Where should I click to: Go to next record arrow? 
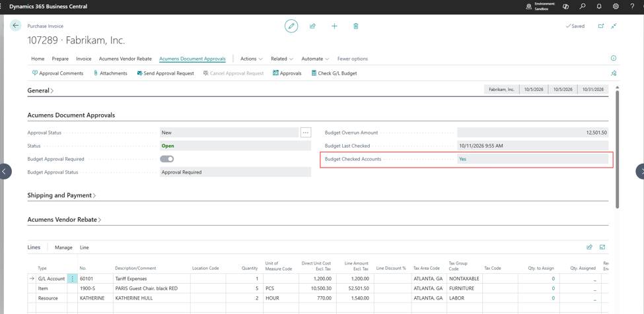[x=640, y=172]
